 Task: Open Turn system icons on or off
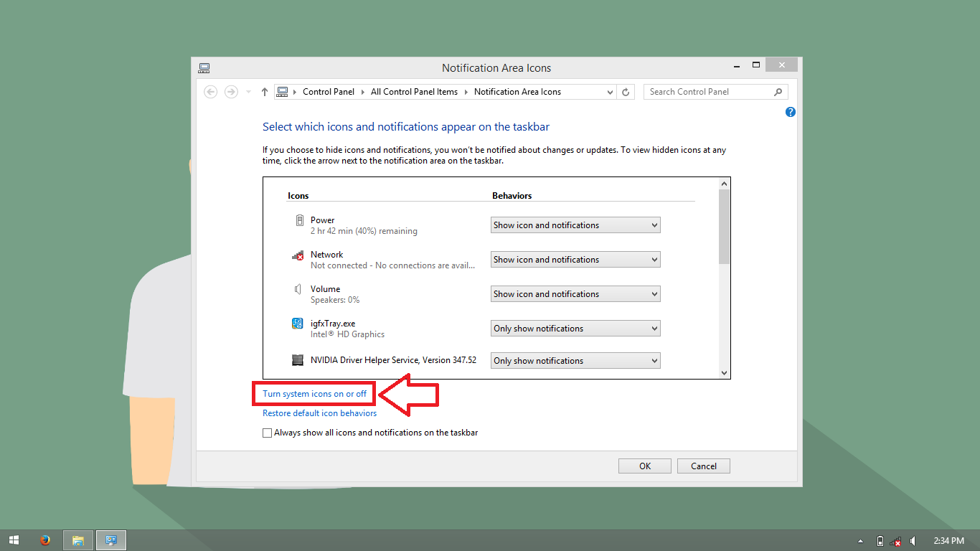pos(314,394)
